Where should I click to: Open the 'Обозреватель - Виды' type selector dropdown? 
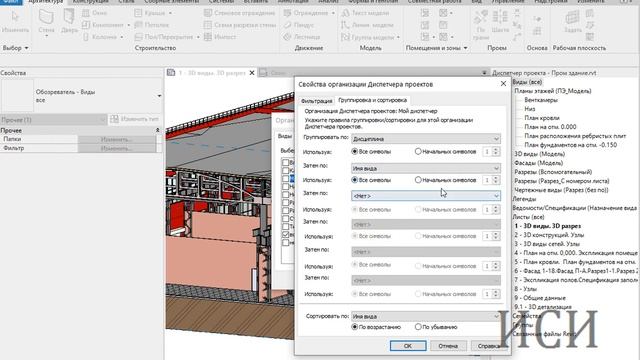coord(159,96)
